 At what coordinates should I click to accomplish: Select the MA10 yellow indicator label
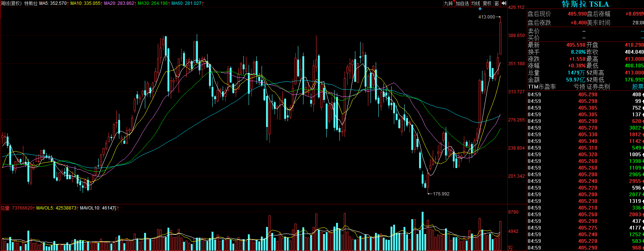[86, 3]
